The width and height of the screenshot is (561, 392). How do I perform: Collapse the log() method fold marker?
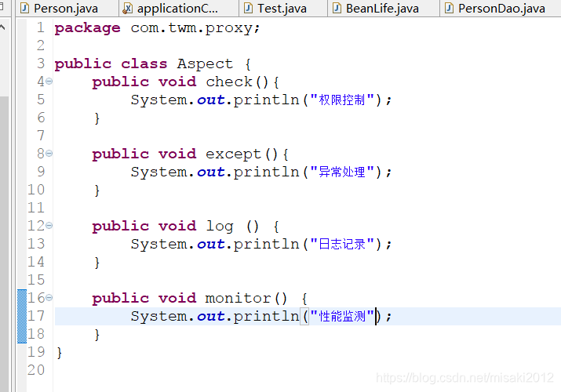coord(49,226)
